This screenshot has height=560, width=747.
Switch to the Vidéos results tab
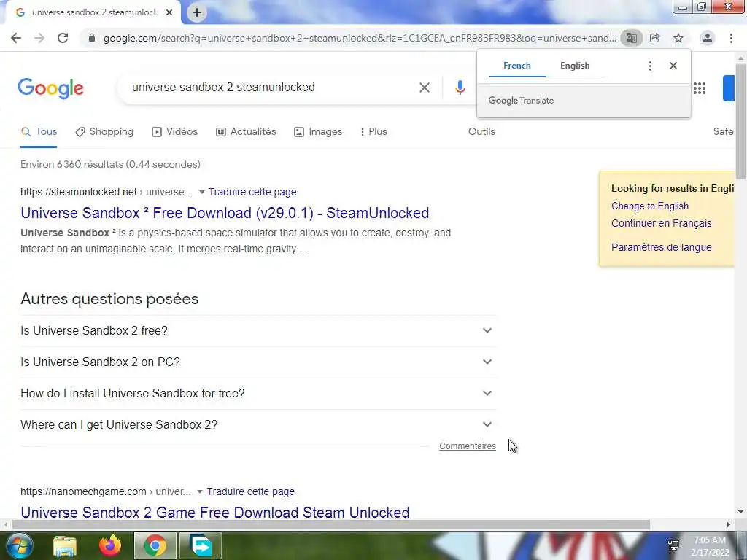[x=174, y=132]
